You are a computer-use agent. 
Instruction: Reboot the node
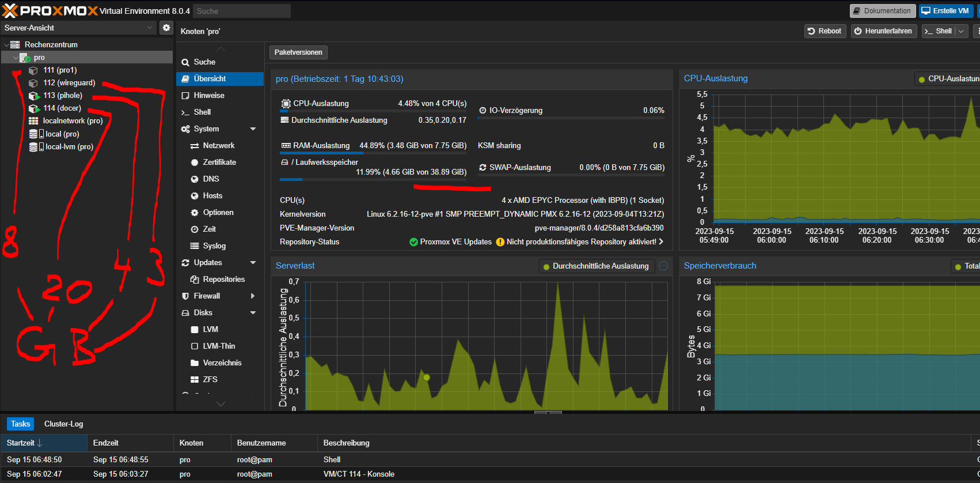825,31
